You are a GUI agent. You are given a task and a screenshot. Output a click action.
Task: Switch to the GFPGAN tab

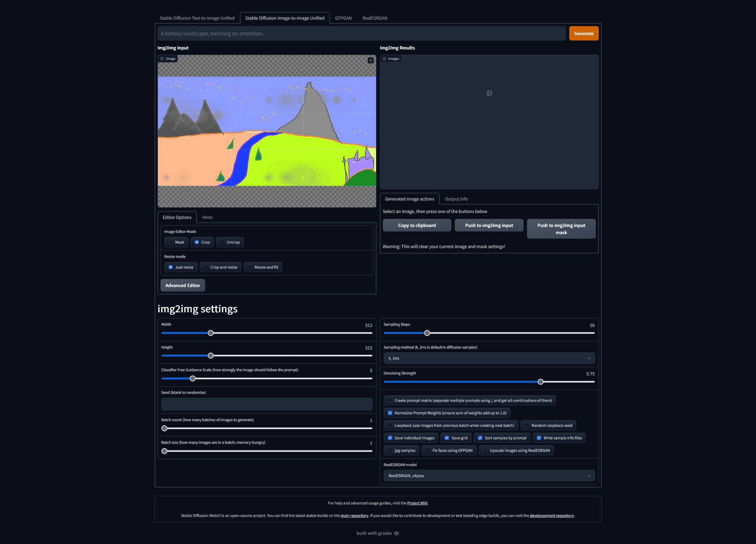(343, 18)
